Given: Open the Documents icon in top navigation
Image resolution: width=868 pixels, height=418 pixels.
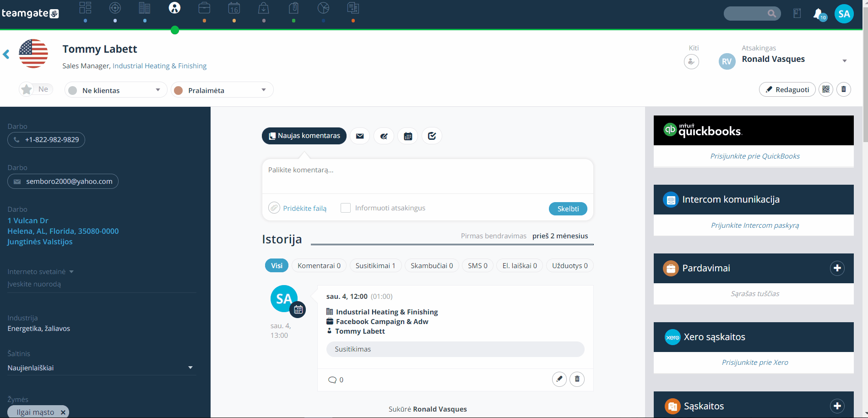Looking at the screenshot, I should coord(353,8).
